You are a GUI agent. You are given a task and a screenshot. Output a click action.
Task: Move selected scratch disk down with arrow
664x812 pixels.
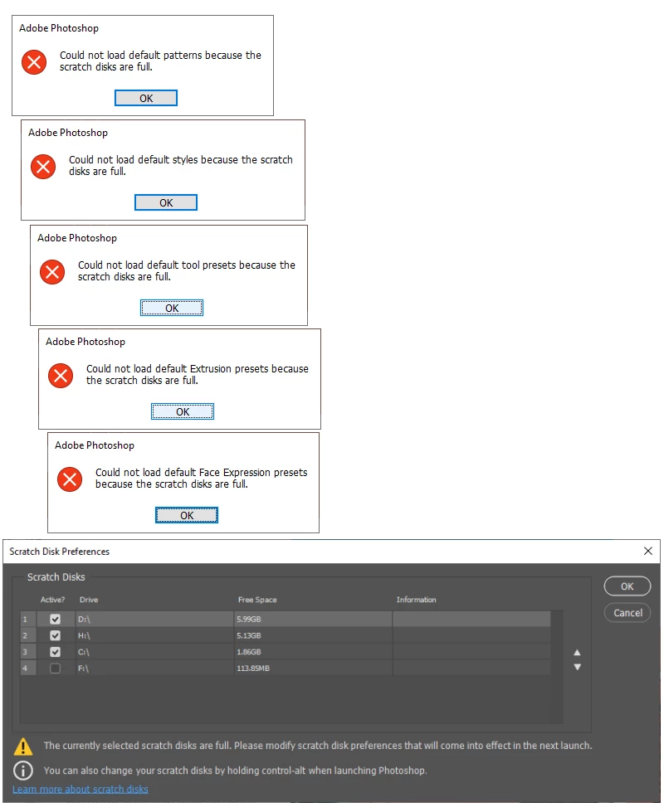[577, 667]
